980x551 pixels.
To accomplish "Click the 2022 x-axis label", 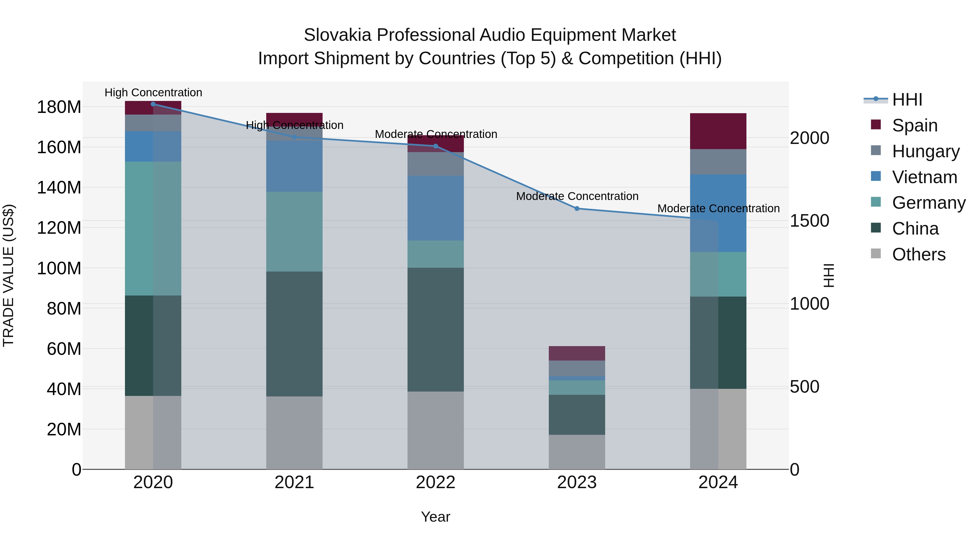I will [436, 482].
